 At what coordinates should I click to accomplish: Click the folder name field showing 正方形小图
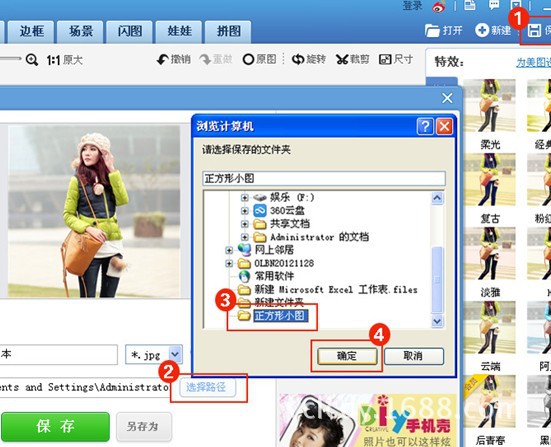[324, 179]
